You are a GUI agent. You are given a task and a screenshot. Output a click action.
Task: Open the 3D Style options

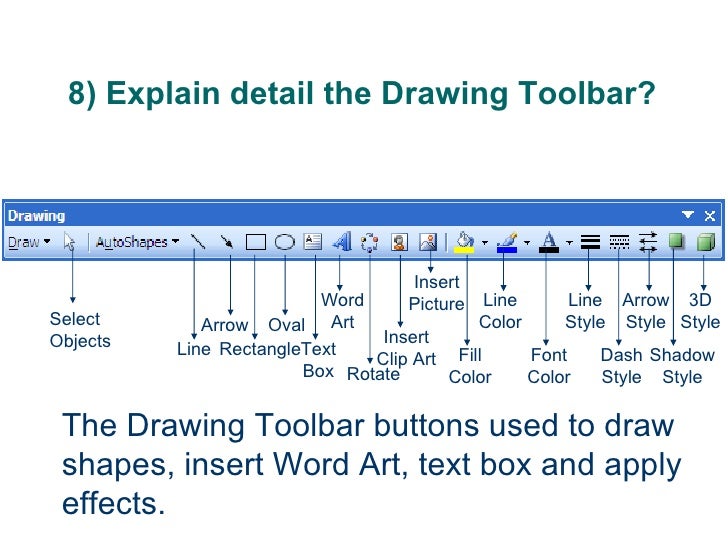click(x=706, y=242)
